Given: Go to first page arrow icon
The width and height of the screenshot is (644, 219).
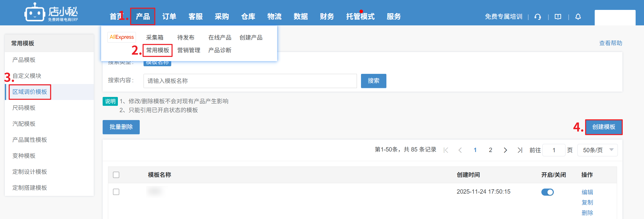Looking at the screenshot, I should (x=446, y=150).
